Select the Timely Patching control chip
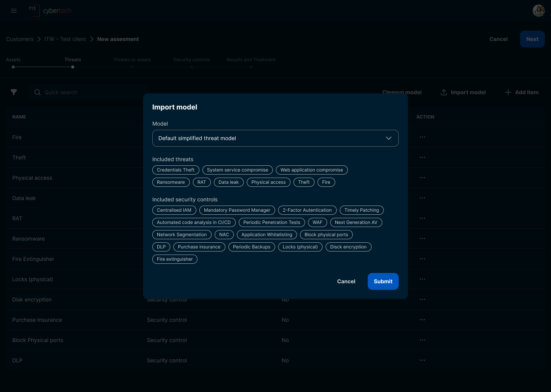The height and width of the screenshot is (392, 551). point(361,210)
